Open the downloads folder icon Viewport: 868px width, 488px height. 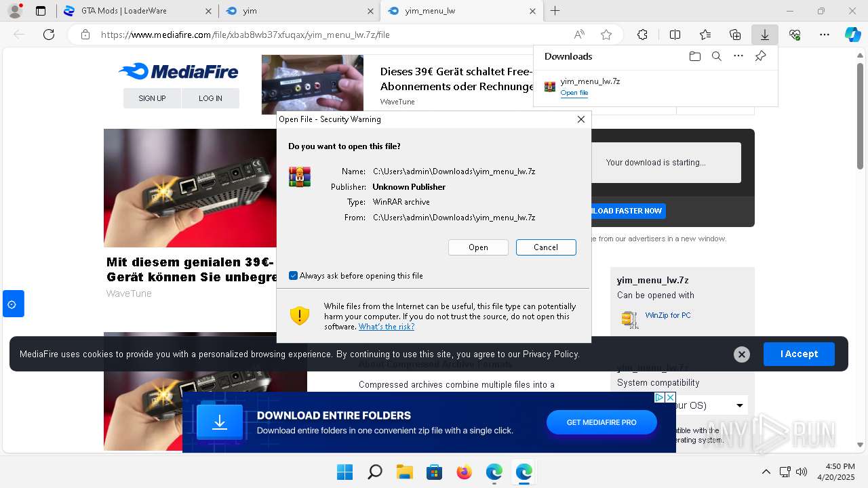pyautogui.click(x=694, y=56)
